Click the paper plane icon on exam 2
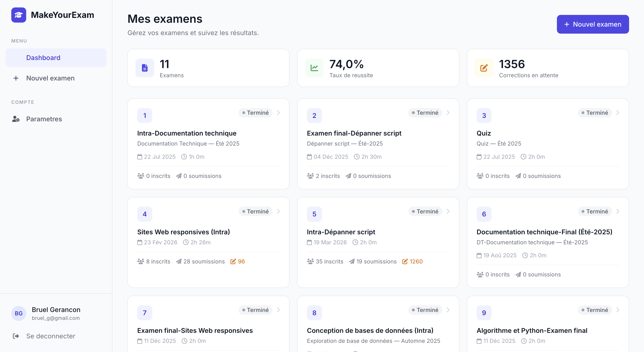 coord(348,176)
